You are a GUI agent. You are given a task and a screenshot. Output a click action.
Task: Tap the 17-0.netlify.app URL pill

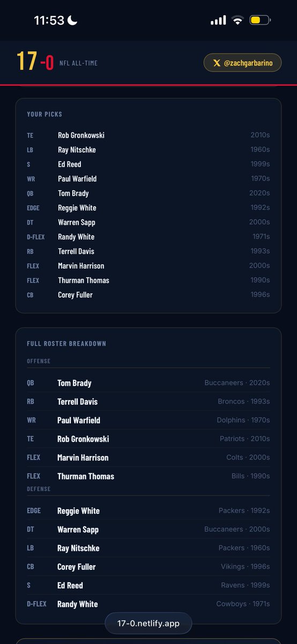148,623
